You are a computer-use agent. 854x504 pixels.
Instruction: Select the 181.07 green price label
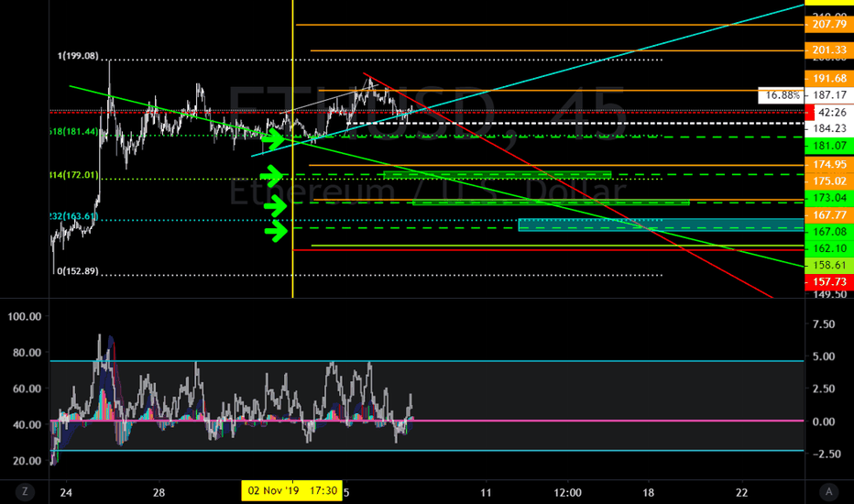point(829,146)
